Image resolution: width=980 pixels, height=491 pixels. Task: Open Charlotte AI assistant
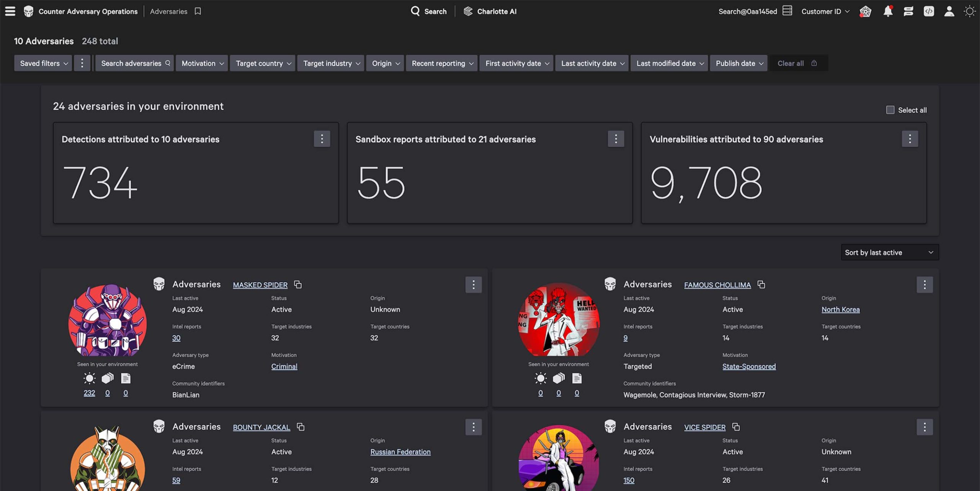coord(490,11)
